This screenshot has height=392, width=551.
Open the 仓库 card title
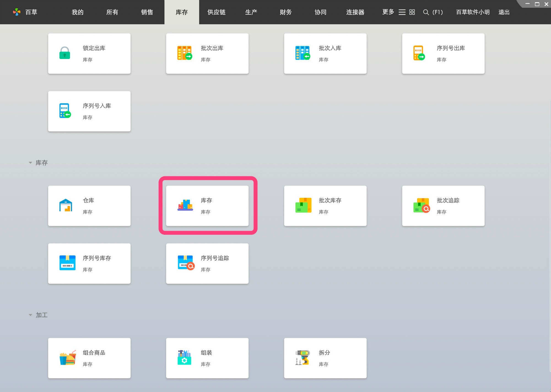click(88, 201)
